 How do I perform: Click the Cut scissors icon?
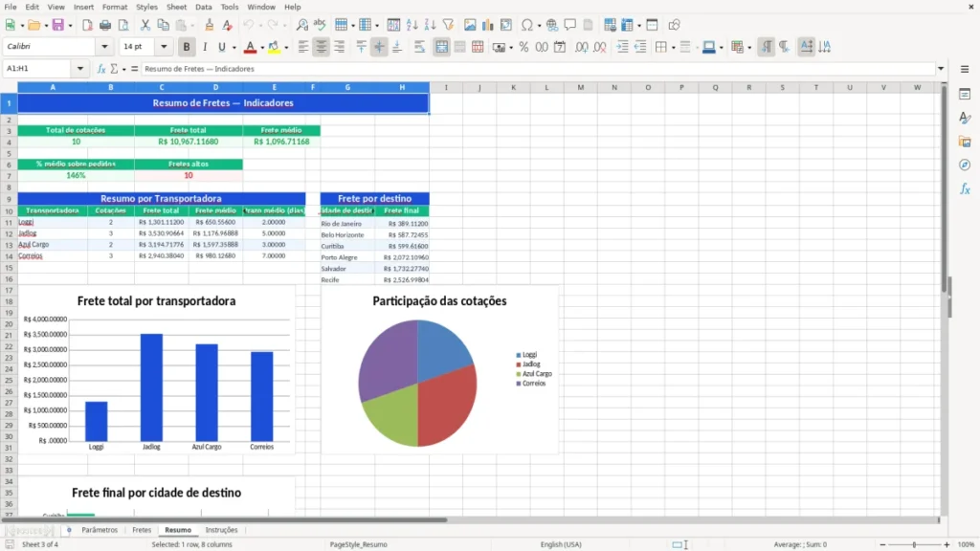145,25
